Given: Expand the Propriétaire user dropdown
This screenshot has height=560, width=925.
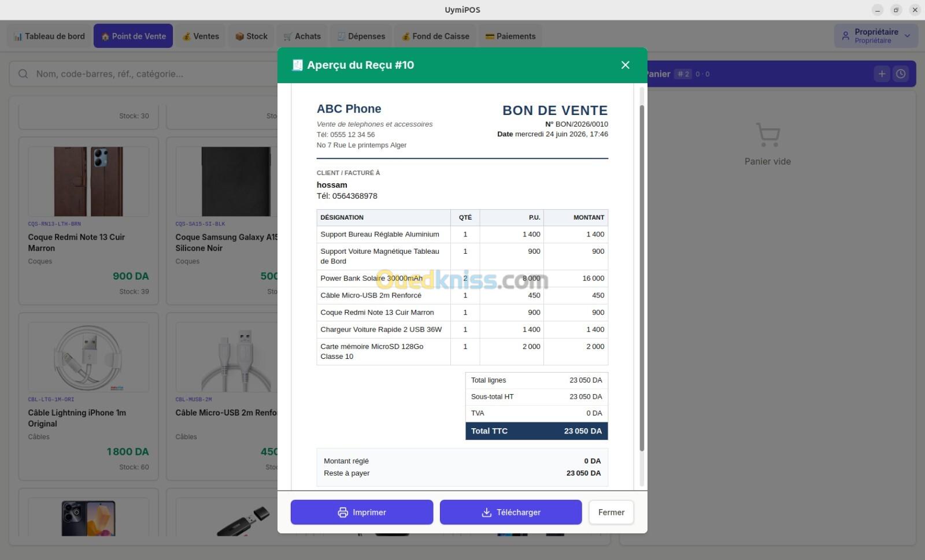Looking at the screenshot, I should (x=876, y=36).
